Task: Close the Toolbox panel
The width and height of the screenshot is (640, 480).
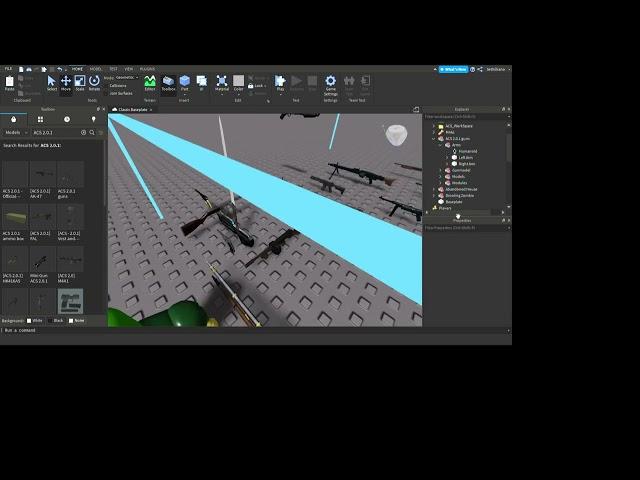Action: coord(103,109)
